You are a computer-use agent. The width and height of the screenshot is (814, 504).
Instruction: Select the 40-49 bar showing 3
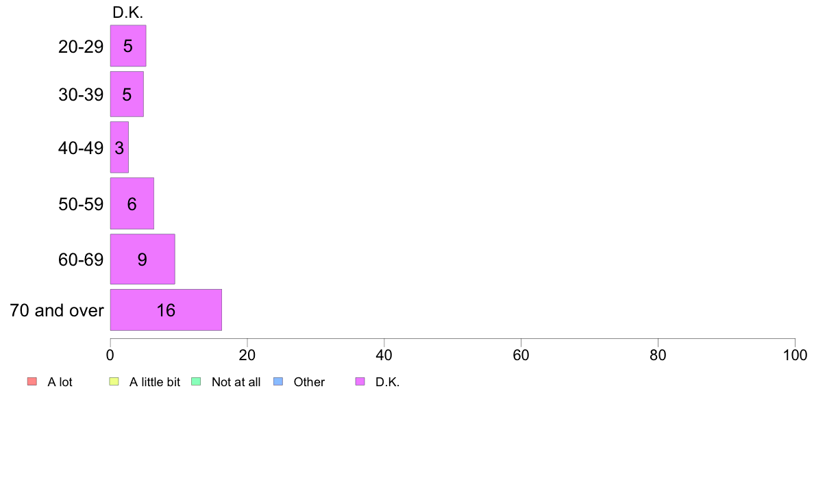click(x=119, y=147)
